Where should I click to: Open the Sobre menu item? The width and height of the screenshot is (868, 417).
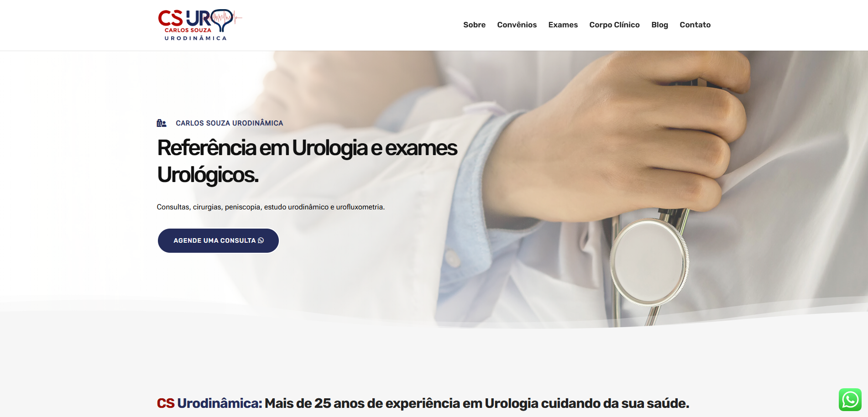point(474,25)
